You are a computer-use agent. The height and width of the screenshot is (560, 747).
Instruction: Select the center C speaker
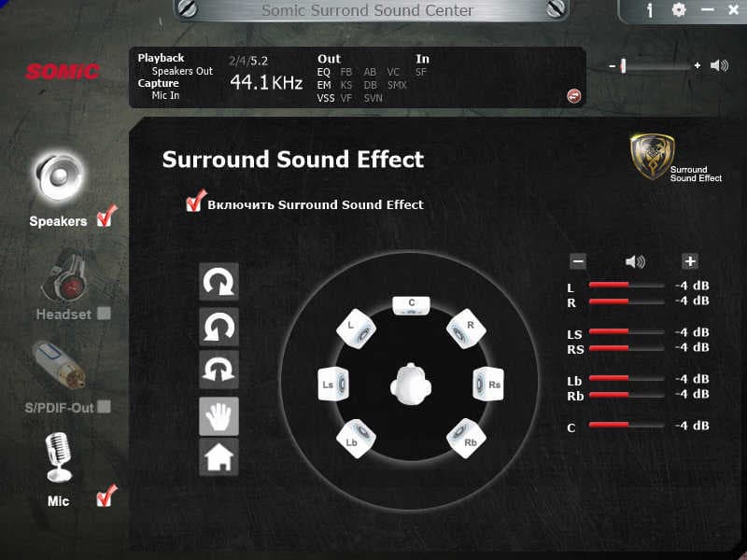point(411,305)
